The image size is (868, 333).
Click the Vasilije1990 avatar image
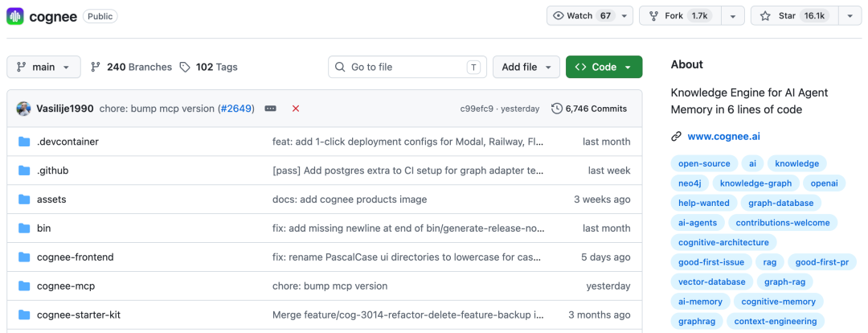point(24,109)
